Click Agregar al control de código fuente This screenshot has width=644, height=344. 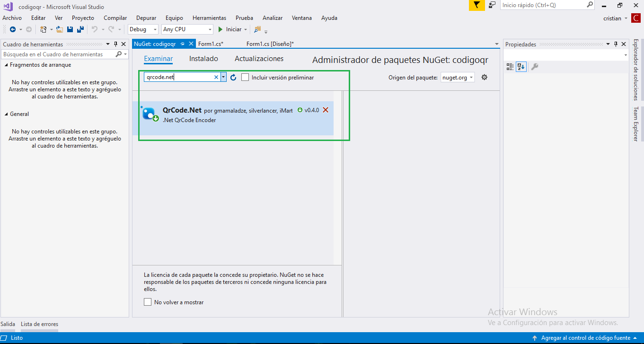(x=586, y=338)
